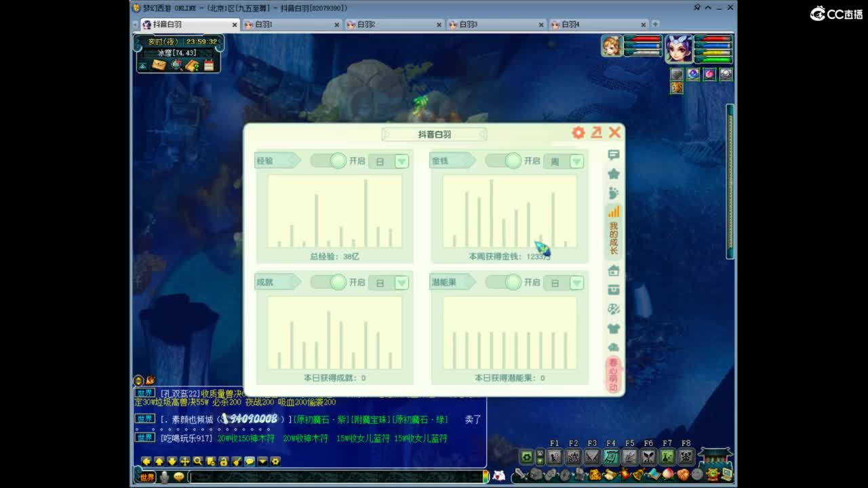Pin the game window with the pushpin icon
Image resolution: width=868 pixels, height=488 pixels.
696,7
